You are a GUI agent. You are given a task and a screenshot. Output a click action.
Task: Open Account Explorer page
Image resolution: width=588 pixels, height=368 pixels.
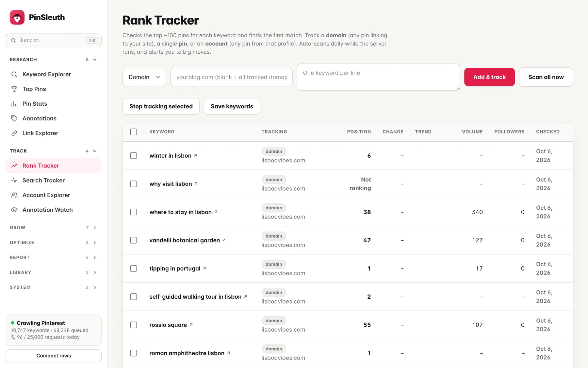pos(54,195)
